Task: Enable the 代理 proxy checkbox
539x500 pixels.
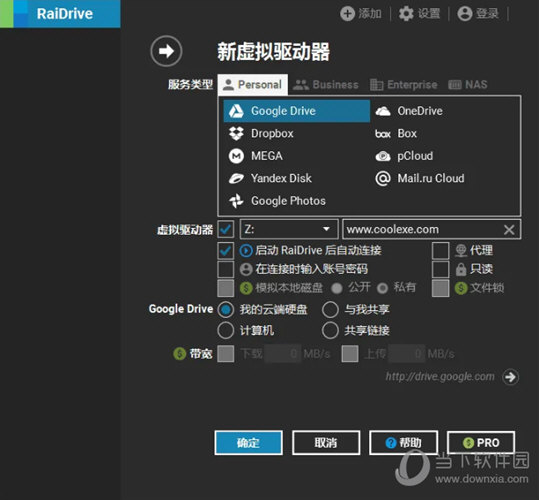Action: (x=440, y=251)
